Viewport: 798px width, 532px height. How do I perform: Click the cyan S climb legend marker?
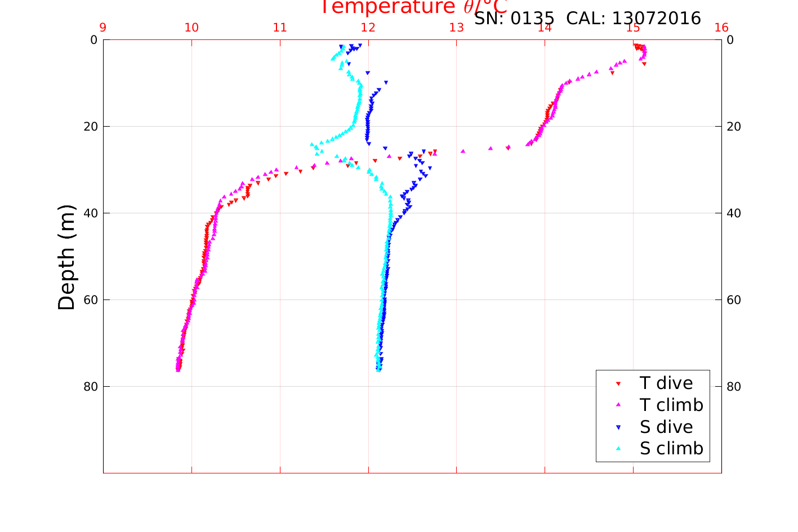[x=618, y=449]
